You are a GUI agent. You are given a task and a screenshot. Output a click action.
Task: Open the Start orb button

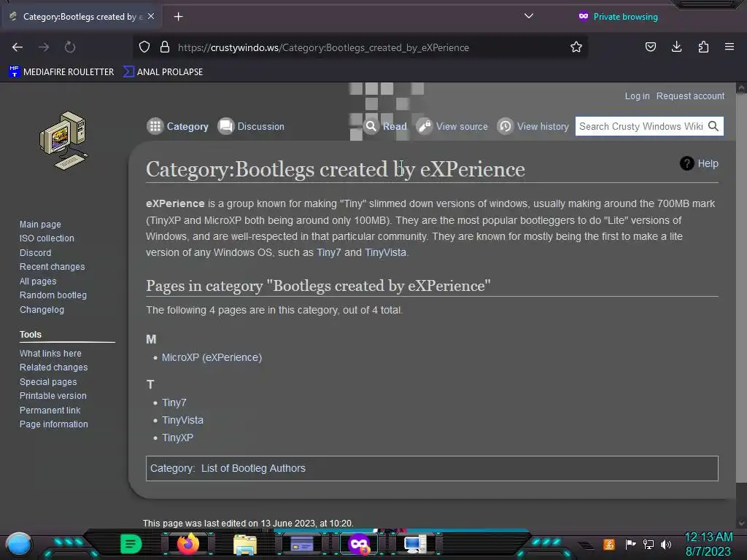[x=19, y=545]
